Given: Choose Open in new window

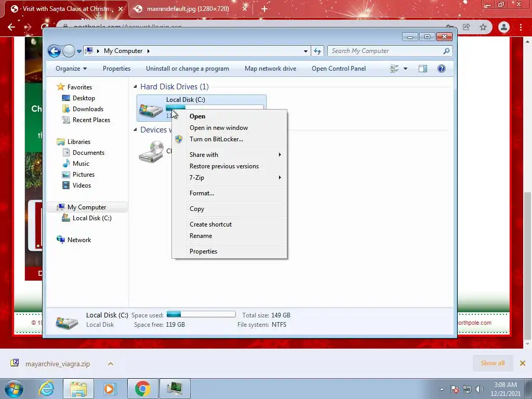Looking at the screenshot, I should tap(219, 128).
